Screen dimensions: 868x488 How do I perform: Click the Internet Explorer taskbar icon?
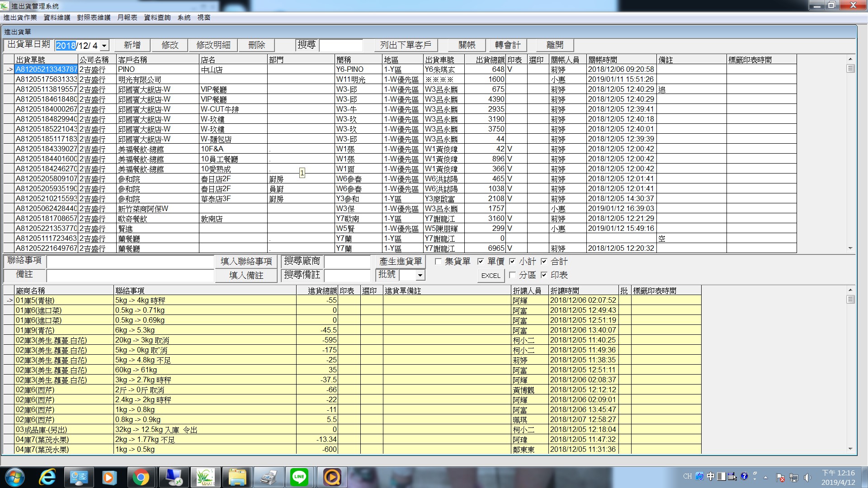pyautogui.click(x=47, y=477)
